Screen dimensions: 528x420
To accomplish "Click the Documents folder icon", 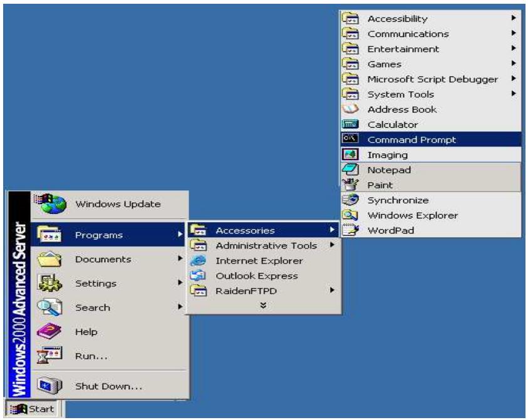I will point(49,259).
